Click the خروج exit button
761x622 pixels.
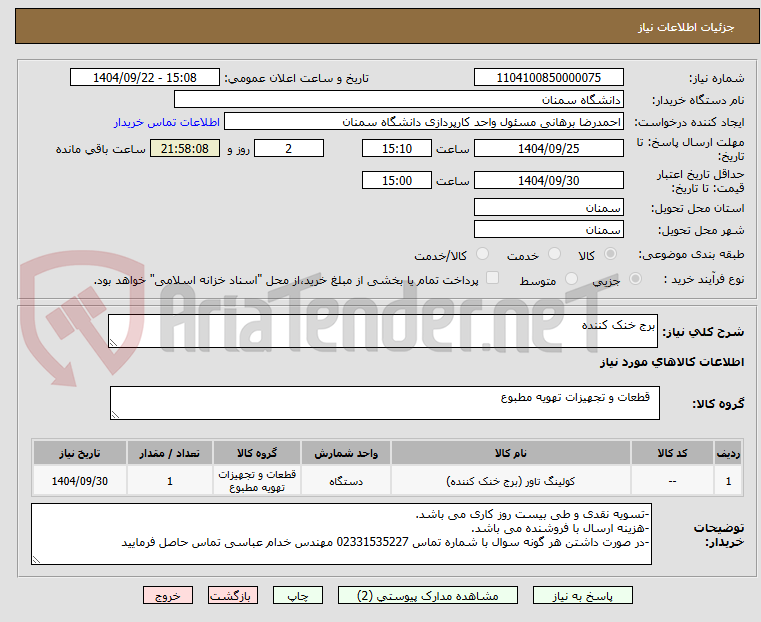[x=168, y=595]
